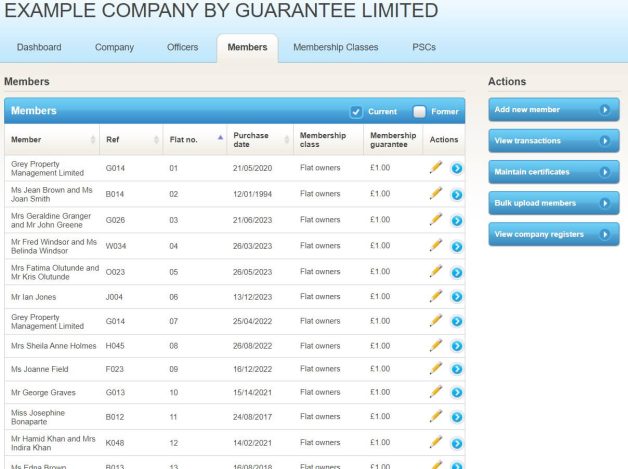The height and width of the screenshot is (469, 628).
Task: Click pencil icon for Miss Josephine Bonaparte
Action: [436, 416]
